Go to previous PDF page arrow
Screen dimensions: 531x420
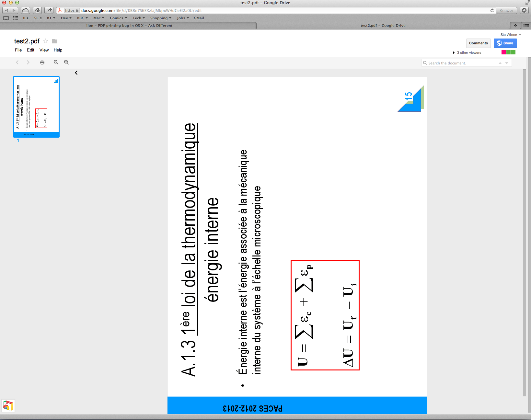17,62
